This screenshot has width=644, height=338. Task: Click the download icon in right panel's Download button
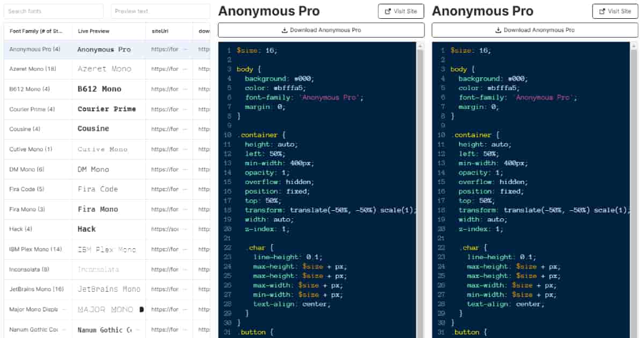point(498,30)
